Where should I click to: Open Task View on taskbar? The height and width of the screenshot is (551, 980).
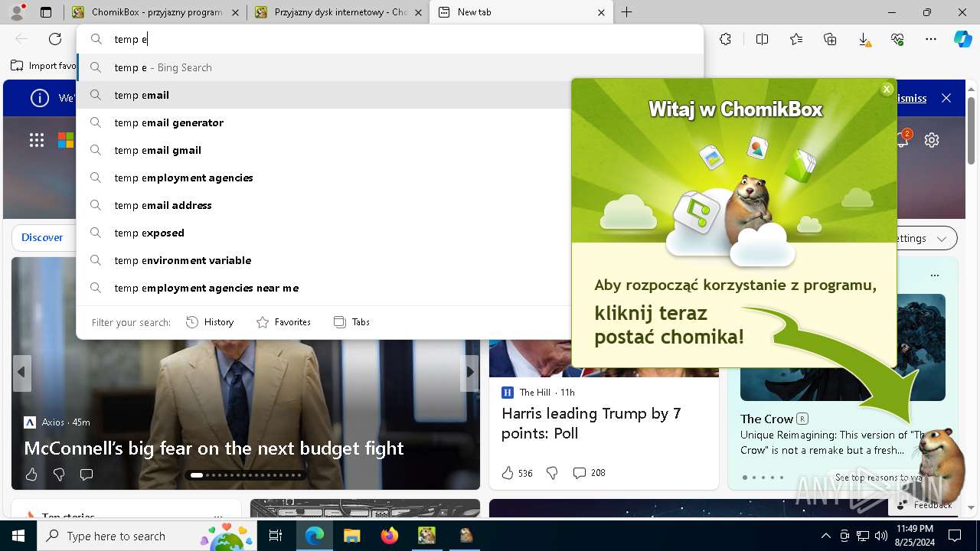point(276,536)
